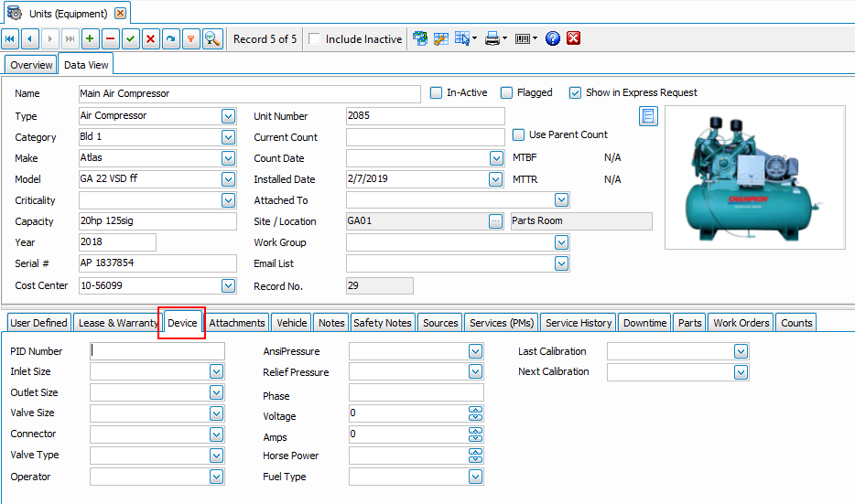Open the Service History tab
Viewport: 855px width, 504px height.
tap(579, 323)
